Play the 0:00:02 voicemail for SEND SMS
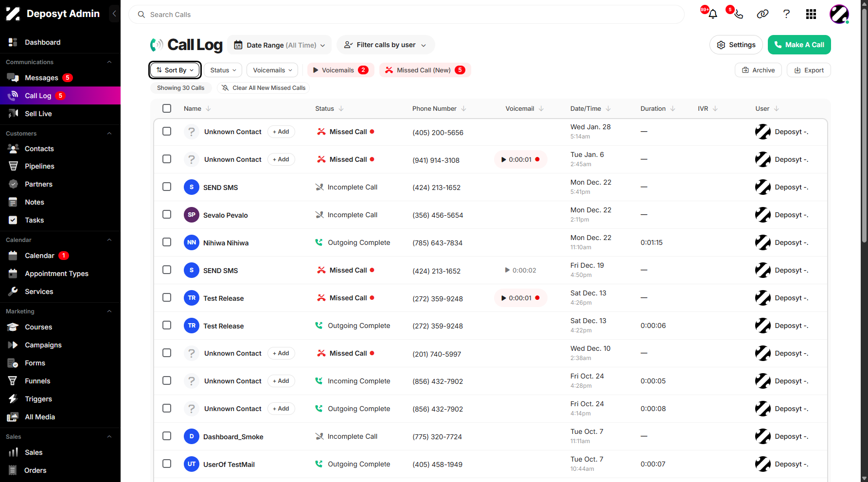The width and height of the screenshot is (868, 482). (520, 270)
